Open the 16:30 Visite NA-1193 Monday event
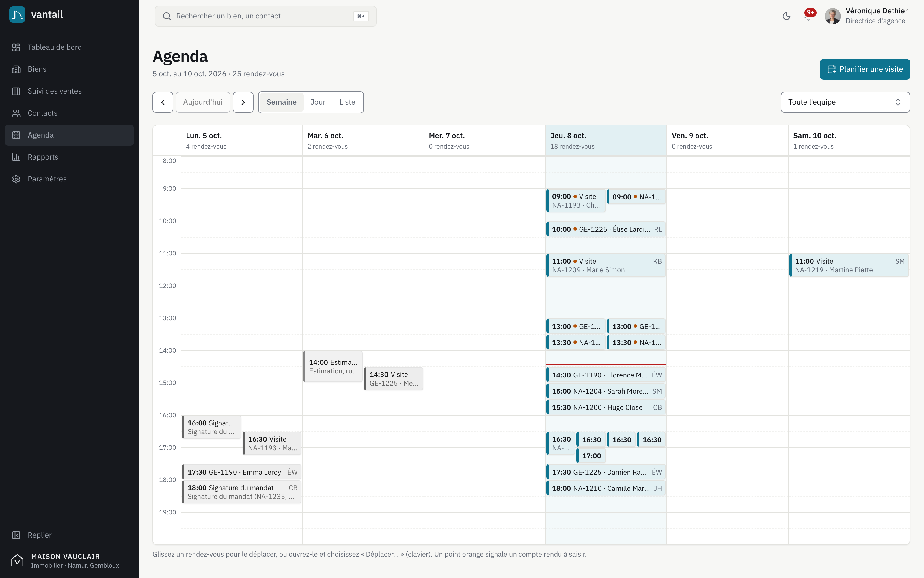 (x=272, y=443)
